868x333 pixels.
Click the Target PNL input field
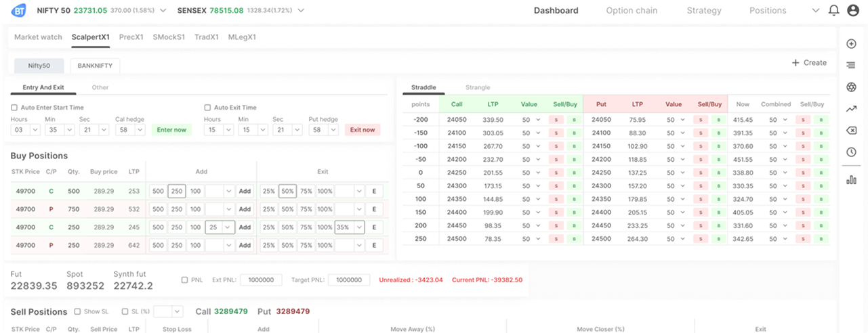348,280
